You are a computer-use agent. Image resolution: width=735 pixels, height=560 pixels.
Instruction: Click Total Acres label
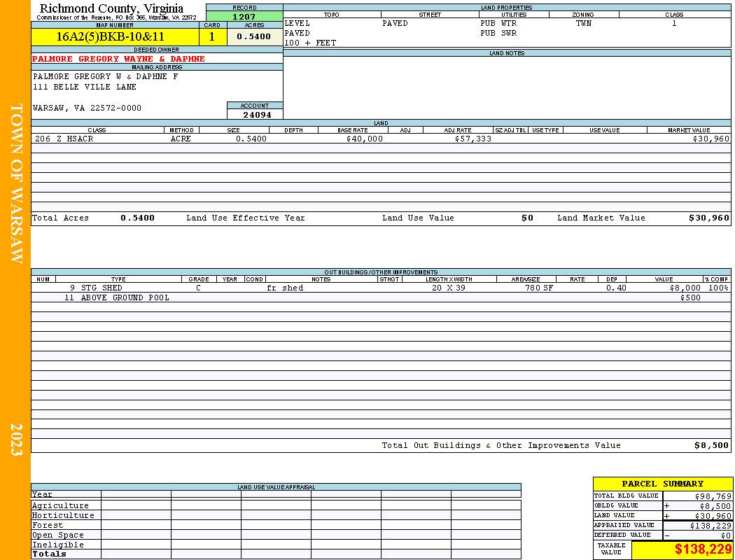(x=60, y=218)
